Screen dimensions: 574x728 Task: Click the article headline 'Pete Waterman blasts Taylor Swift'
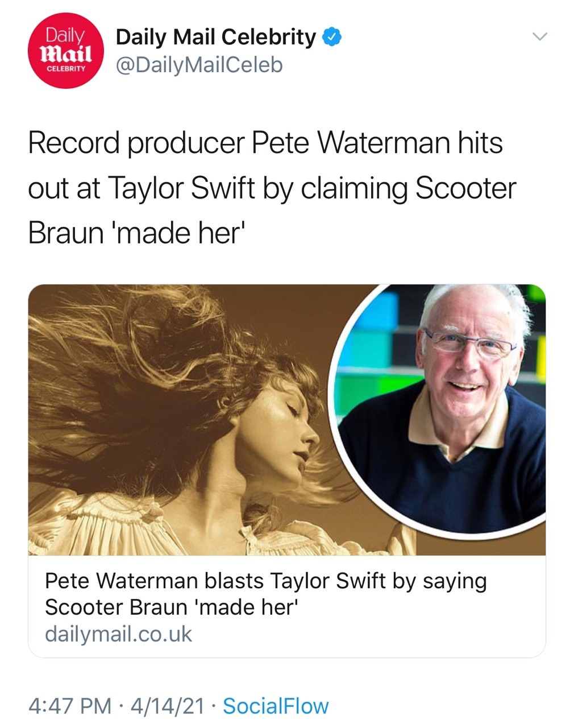265,581
